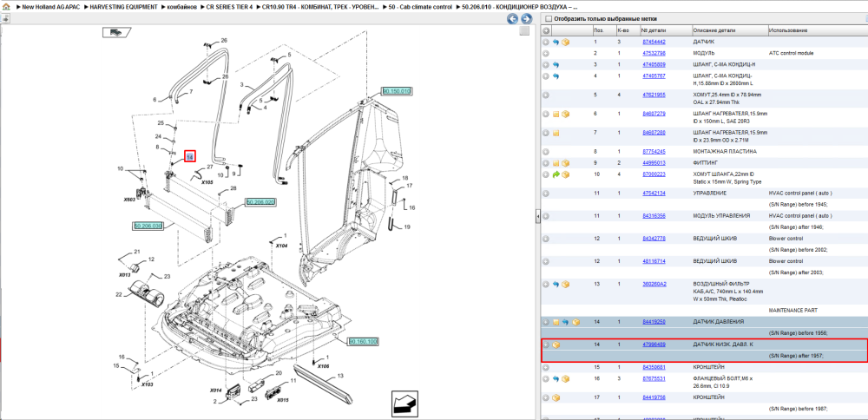The width and height of the screenshot is (868, 420).
Task: Open the 'CR10.90 TR4 - КОМБИНАТ' breadcrumb
Action: (321, 7)
